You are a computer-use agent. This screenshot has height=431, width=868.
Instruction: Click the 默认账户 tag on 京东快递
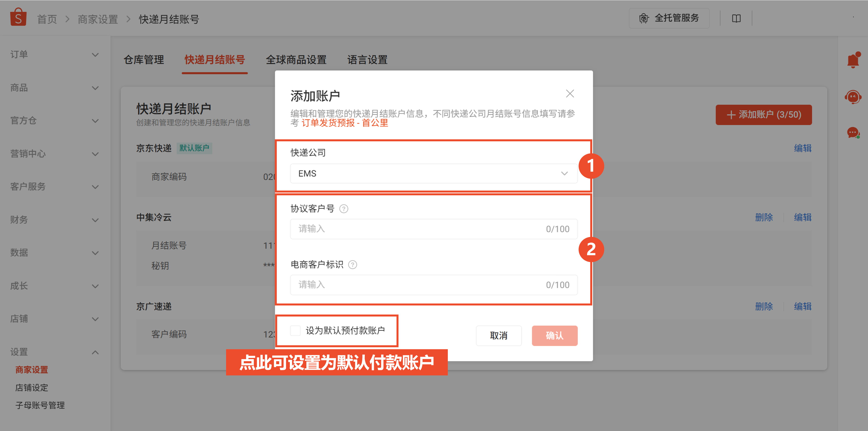(195, 148)
